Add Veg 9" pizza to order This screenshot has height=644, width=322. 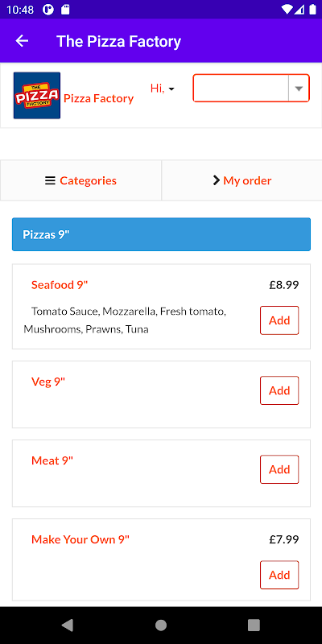(x=279, y=390)
